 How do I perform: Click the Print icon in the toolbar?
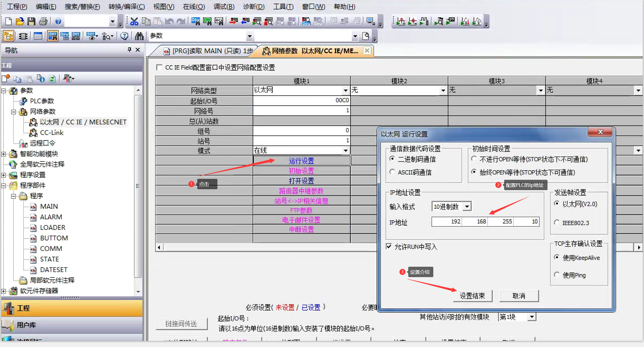pos(43,21)
